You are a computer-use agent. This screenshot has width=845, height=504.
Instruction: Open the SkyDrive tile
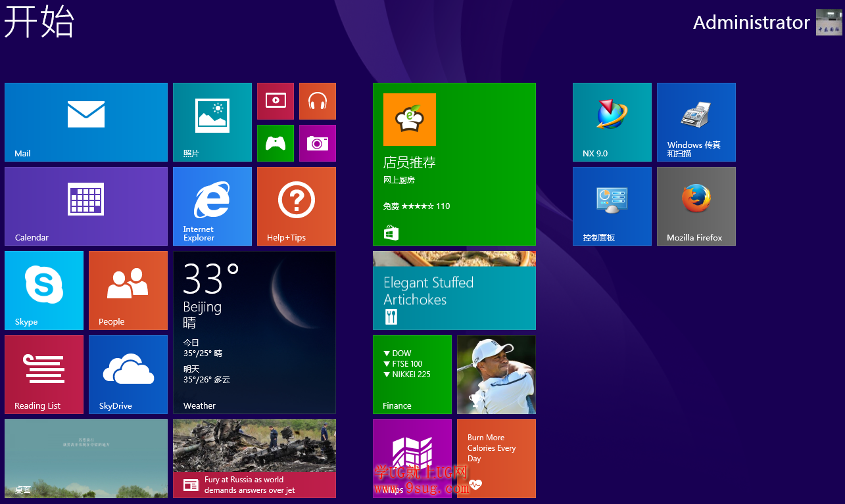pyautogui.click(x=128, y=375)
